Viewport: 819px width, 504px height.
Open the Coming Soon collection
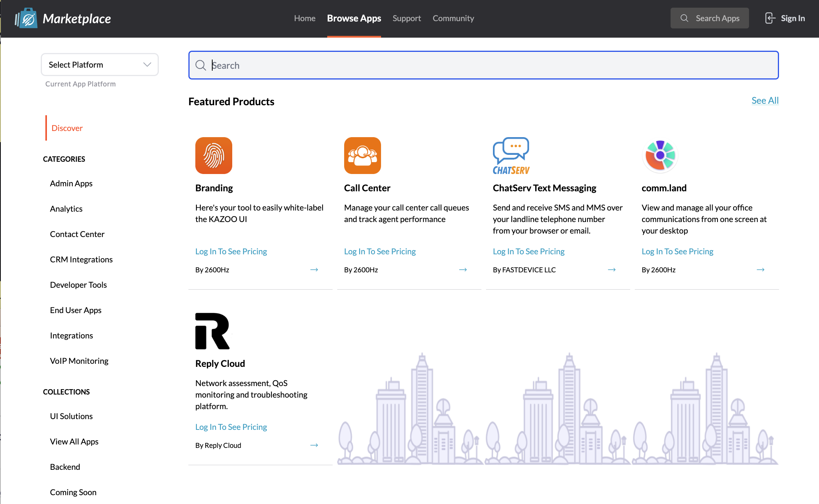tap(73, 492)
